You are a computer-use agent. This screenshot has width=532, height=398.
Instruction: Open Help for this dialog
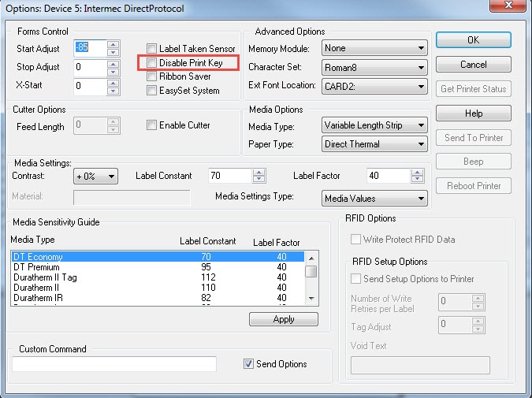coord(474,113)
